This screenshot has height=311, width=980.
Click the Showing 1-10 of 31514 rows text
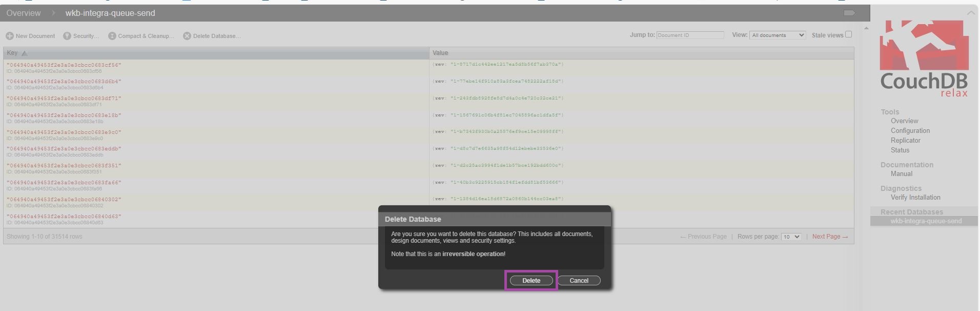[44, 237]
